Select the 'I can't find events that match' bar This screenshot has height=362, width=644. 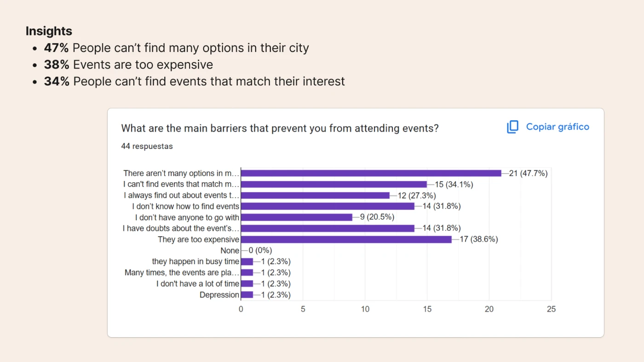pos(333,184)
